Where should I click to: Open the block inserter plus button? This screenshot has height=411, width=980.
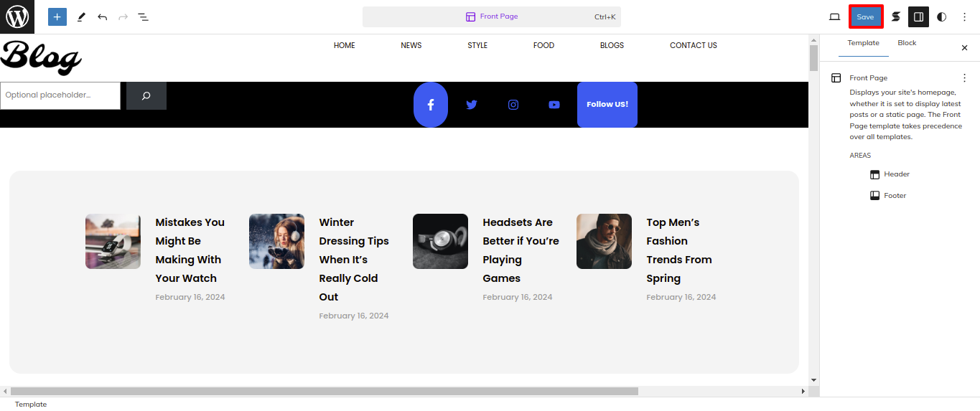point(57,16)
